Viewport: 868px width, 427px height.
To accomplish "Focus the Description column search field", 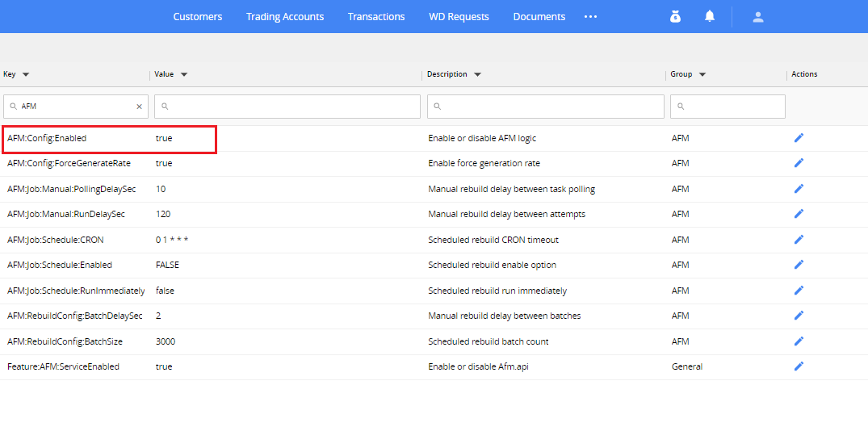I will tap(546, 107).
